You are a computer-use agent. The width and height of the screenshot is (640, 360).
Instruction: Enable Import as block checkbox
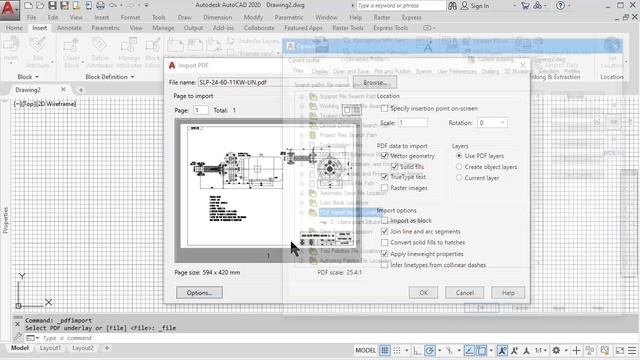[384, 221]
